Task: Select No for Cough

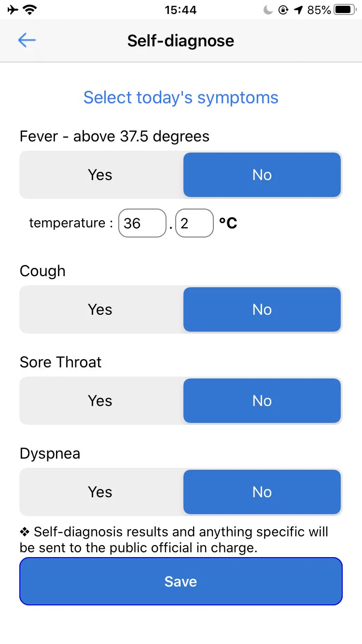Action: (x=262, y=309)
